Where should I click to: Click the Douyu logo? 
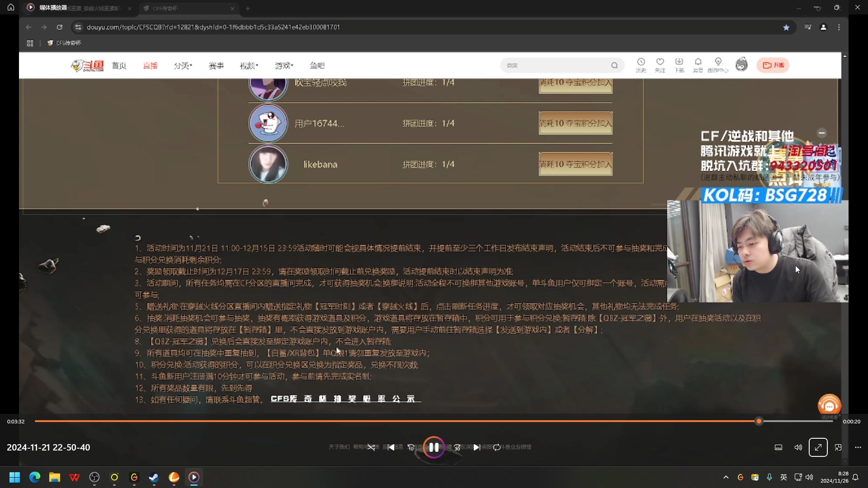(87, 66)
